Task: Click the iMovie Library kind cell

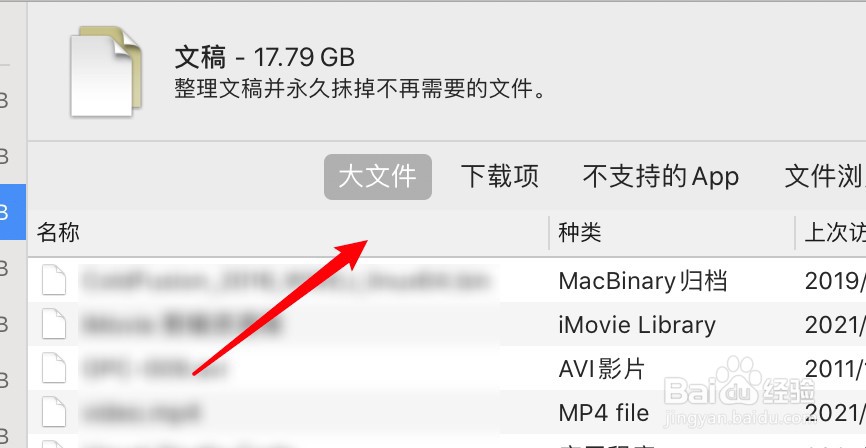Action: (637, 325)
